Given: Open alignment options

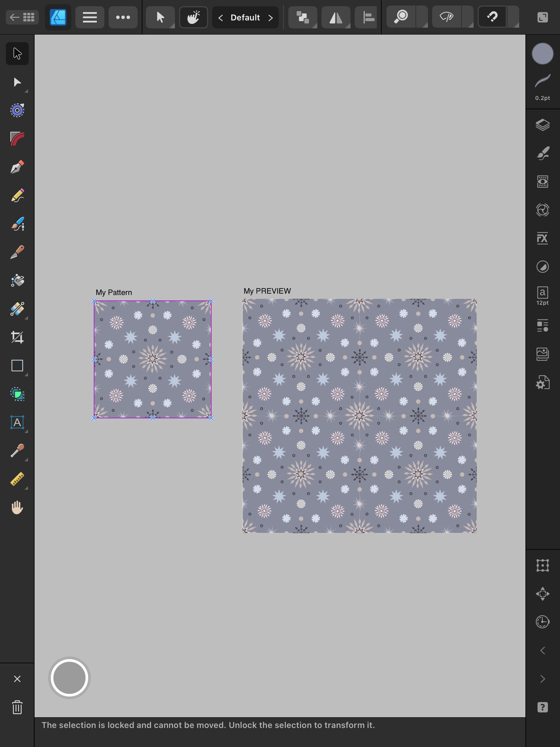Looking at the screenshot, I should pyautogui.click(x=366, y=17).
